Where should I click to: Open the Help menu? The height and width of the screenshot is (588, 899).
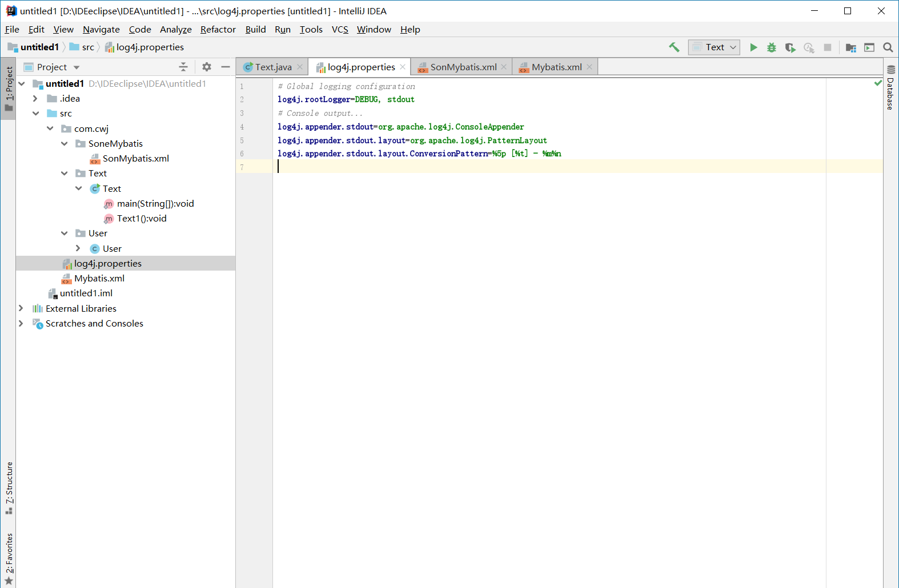click(410, 30)
